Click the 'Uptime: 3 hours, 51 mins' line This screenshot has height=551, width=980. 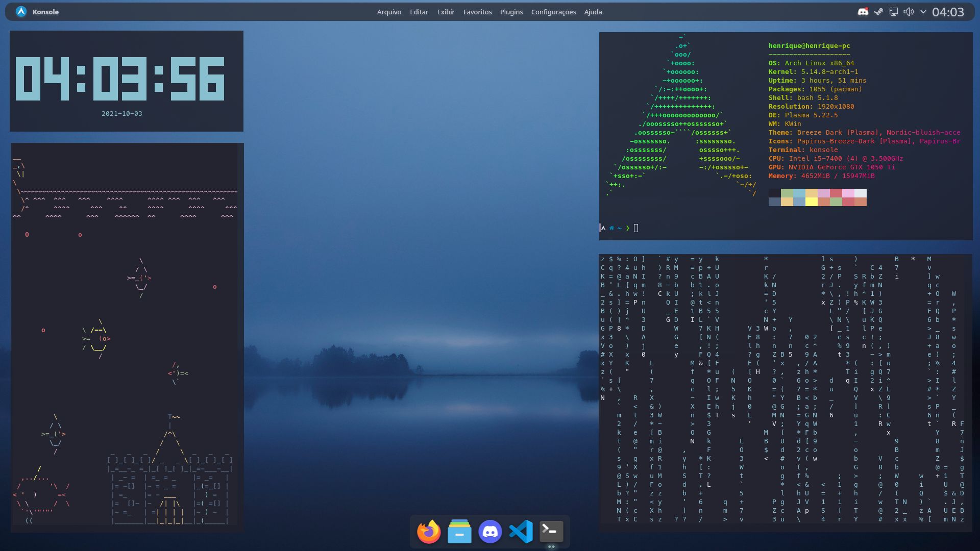pos(817,81)
